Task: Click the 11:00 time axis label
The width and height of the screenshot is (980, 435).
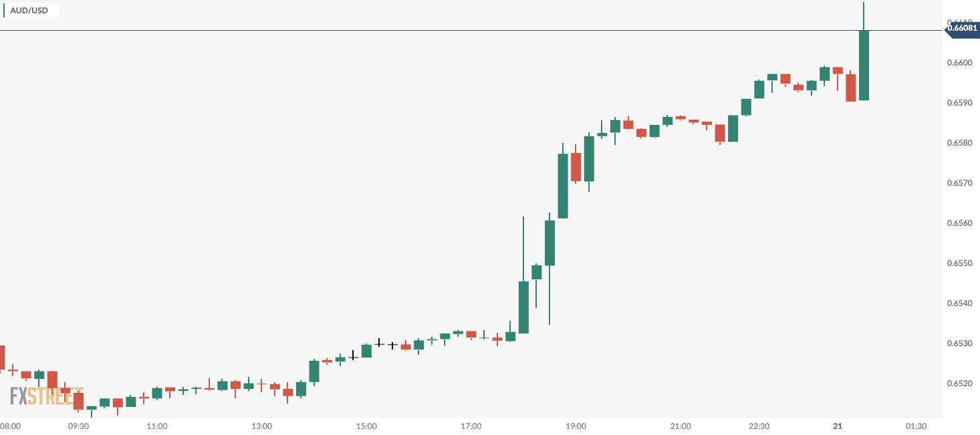Action: (156, 426)
